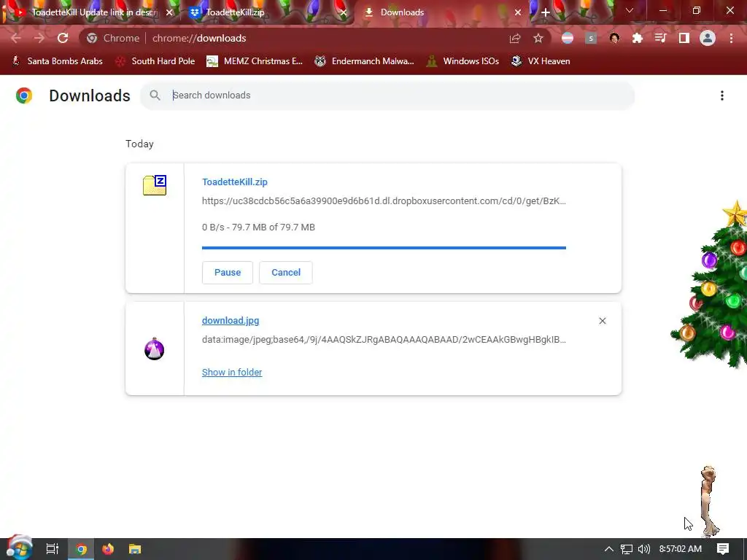Click the 8:57:02 AM taskbar clock
The image size is (747, 560).
pyautogui.click(x=681, y=549)
